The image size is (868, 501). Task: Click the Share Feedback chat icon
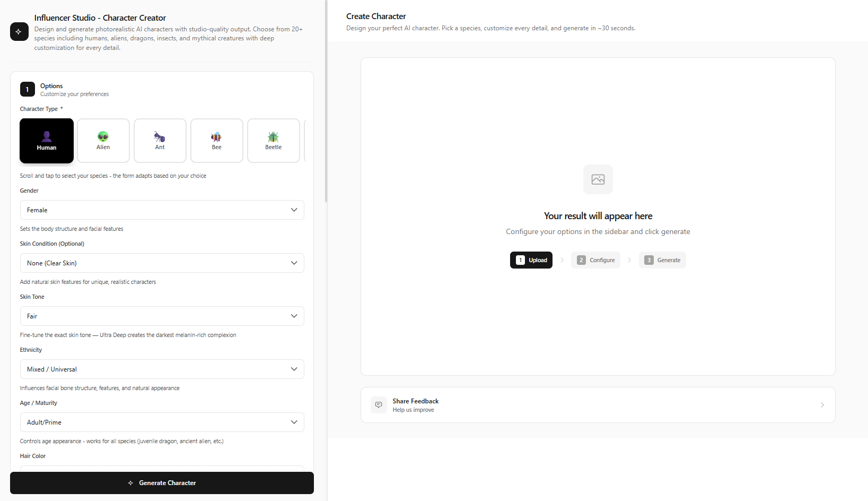click(x=379, y=405)
